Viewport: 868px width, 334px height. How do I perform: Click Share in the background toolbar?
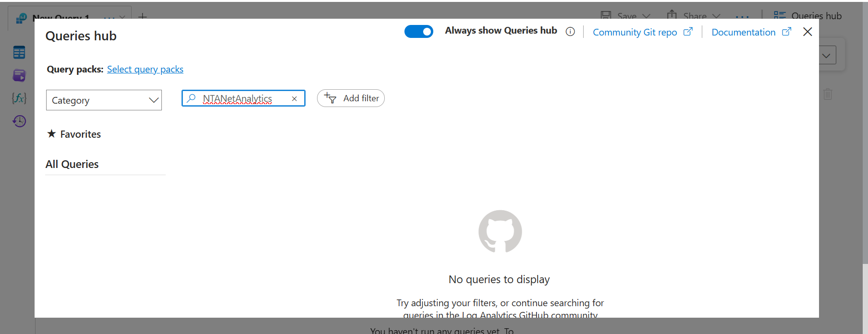(x=687, y=15)
